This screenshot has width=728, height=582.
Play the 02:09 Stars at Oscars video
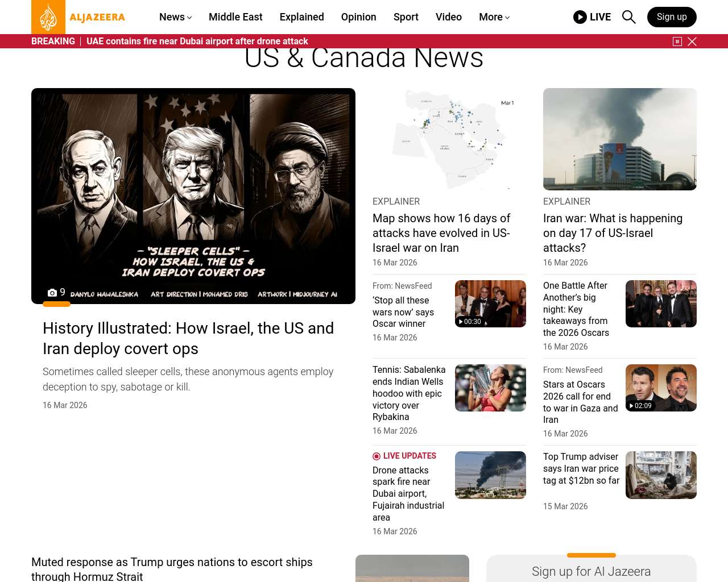click(661, 388)
